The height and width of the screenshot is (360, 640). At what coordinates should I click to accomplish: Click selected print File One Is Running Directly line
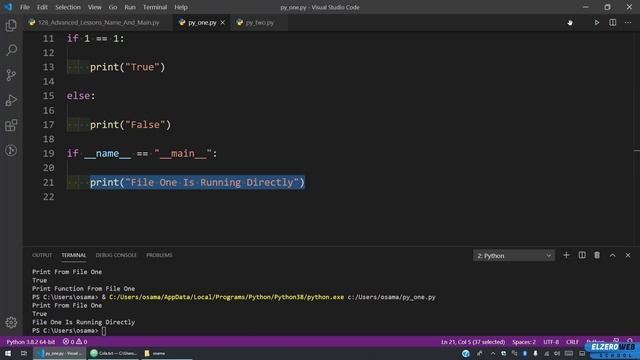click(x=197, y=182)
